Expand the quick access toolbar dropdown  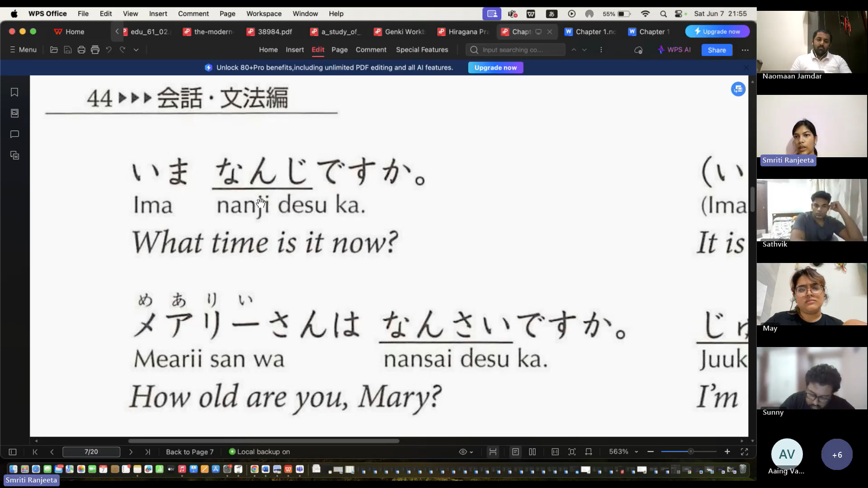(x=136, y=50)
